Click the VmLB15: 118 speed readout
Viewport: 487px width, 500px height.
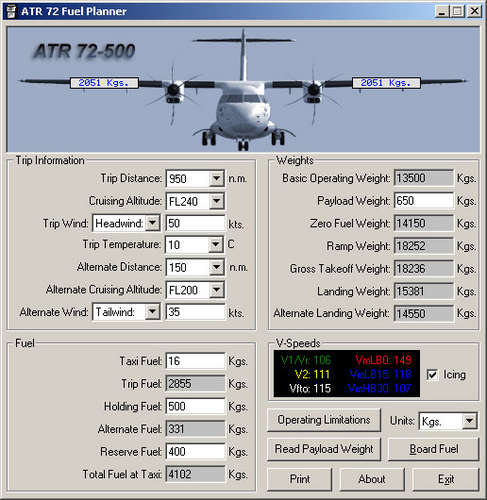380,374
